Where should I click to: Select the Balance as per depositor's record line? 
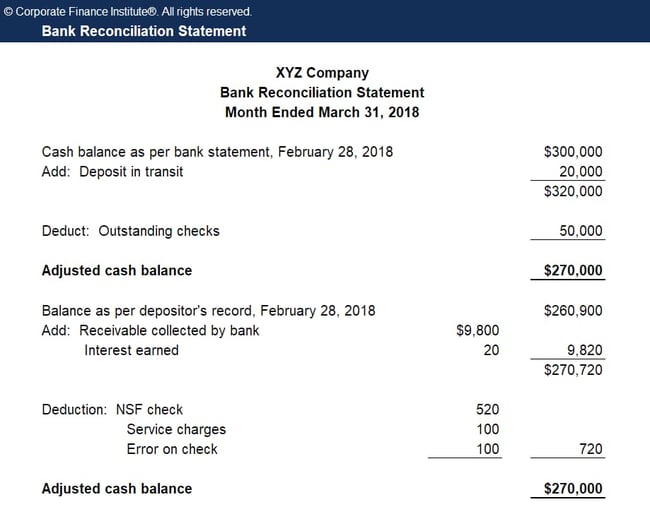point(209,311)
